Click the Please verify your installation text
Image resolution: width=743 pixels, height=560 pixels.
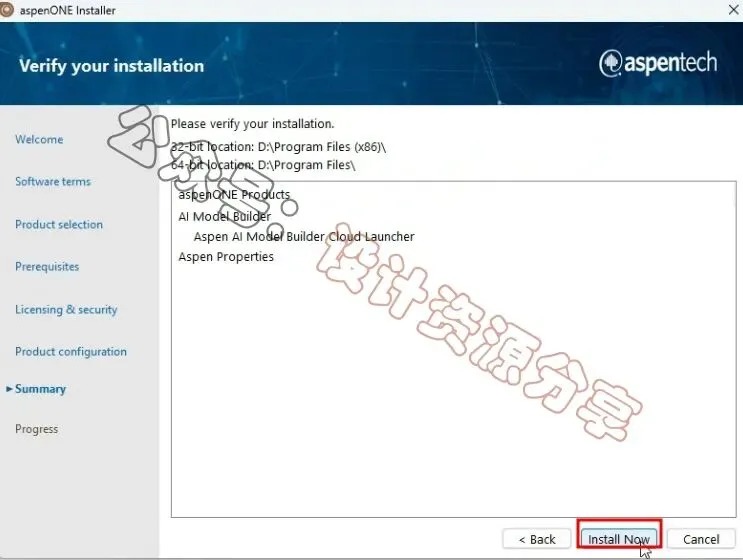[x=253, y=124]
